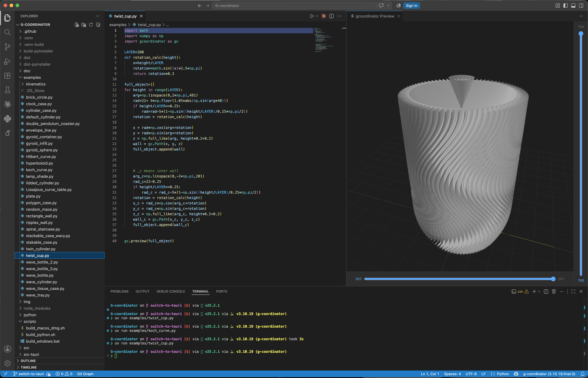The width and height of the screenshot is (588, 378).
Task: Open the Testing flask view
Action: [7, 90]
